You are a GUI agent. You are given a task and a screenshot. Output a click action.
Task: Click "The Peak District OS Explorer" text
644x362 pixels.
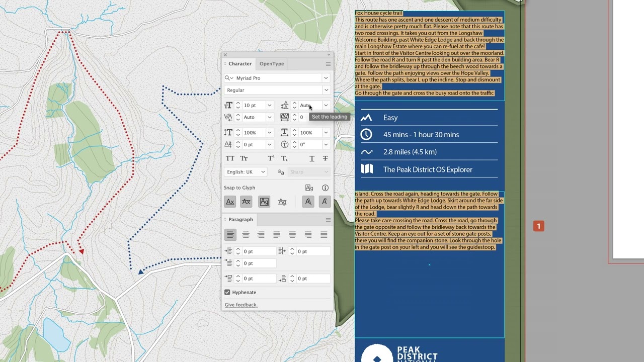coord(428,169)
